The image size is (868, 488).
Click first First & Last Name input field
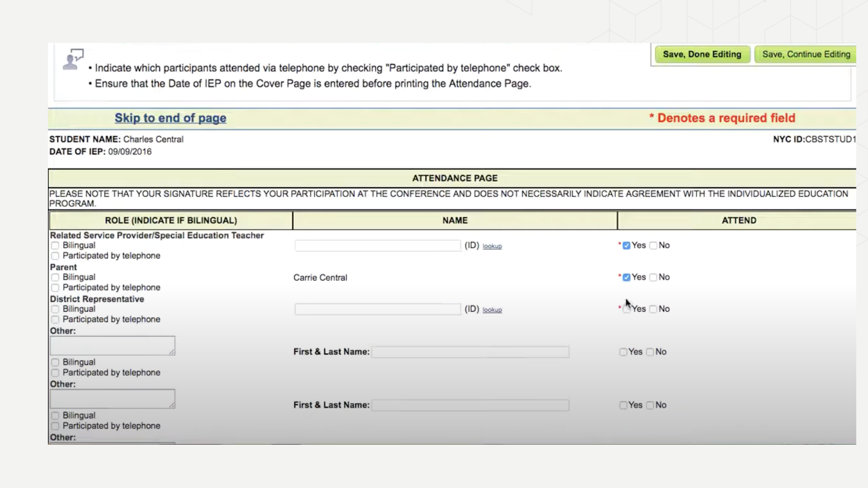[470, 352]
